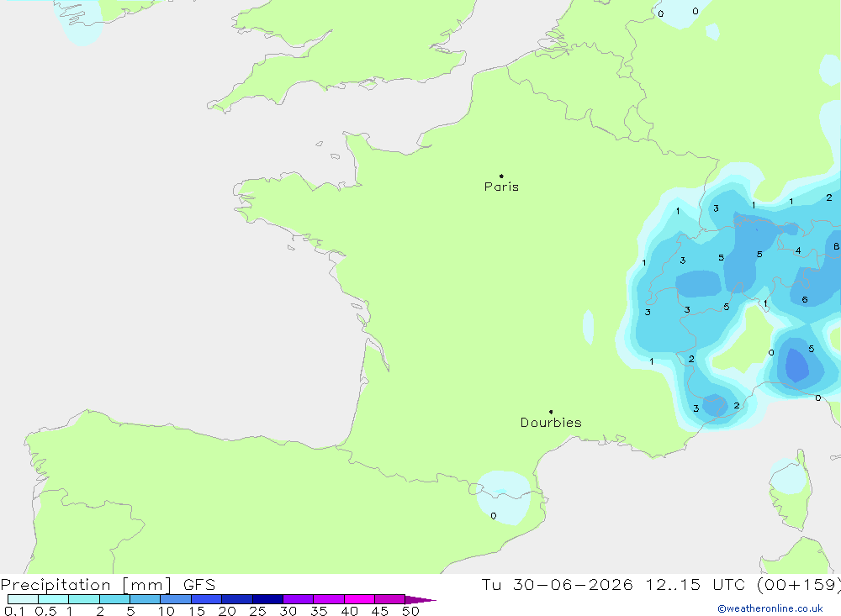Click the black dot marking Dourbies
The height and width of the screenshot is (616, 841).
click(x=551, y=412)
